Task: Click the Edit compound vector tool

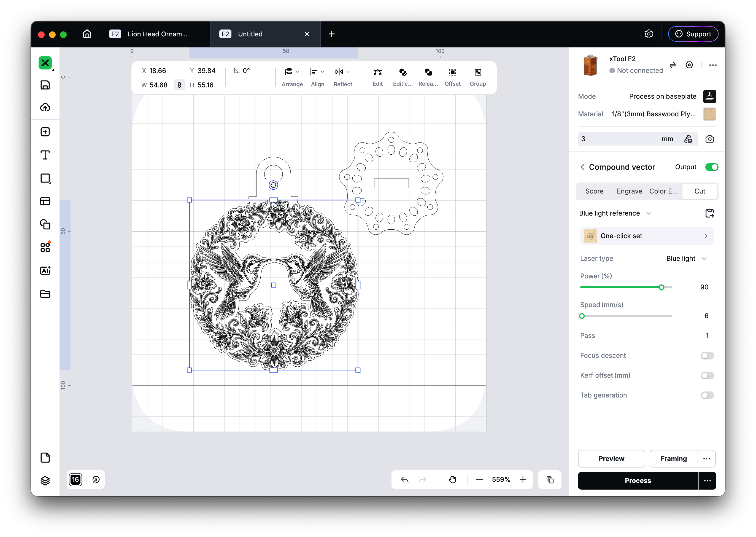Action: coord(403,77)
